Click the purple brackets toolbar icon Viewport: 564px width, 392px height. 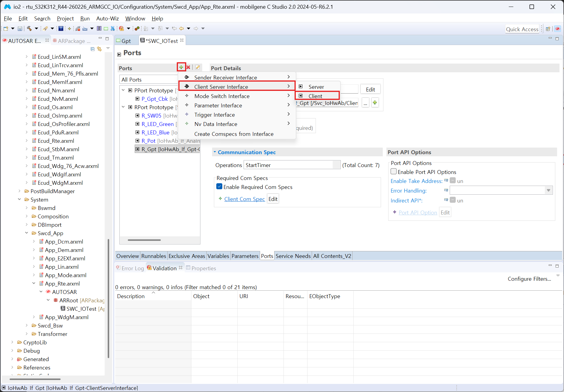[99, 28]
